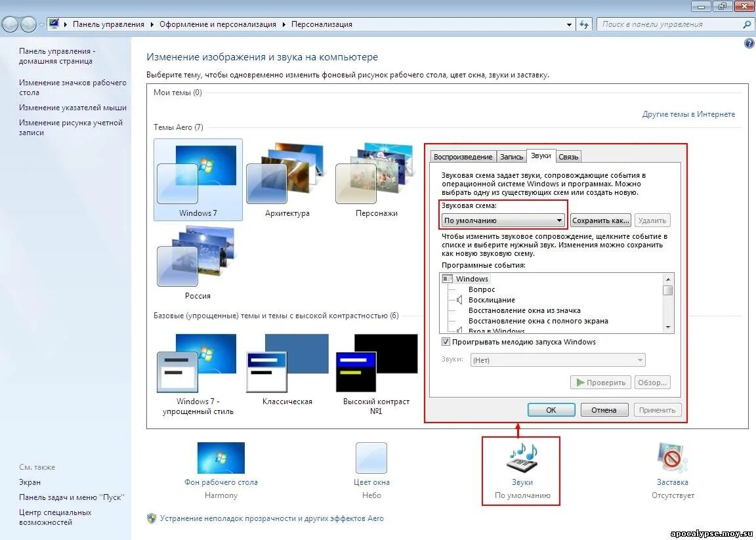Click the Windows folder icon in the events list

(448, 279)
